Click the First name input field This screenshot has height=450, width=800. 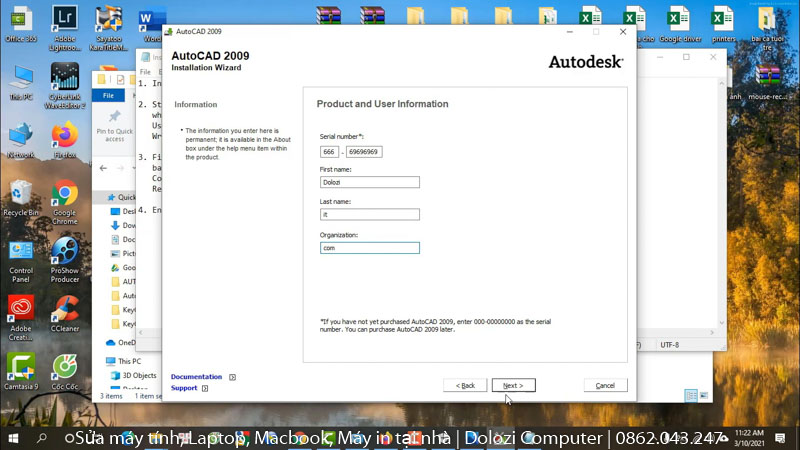point(369,182)
